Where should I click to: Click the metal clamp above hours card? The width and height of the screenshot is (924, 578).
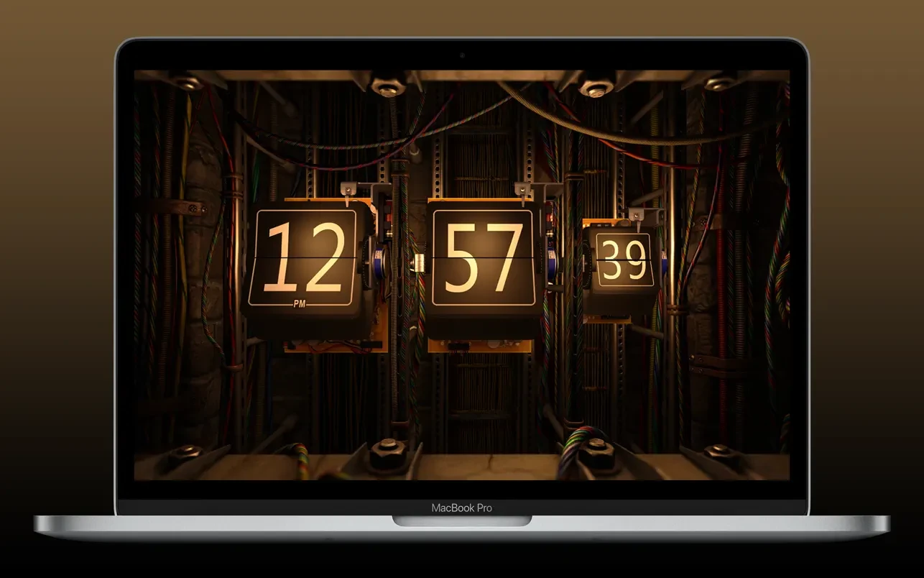(349, 189)
